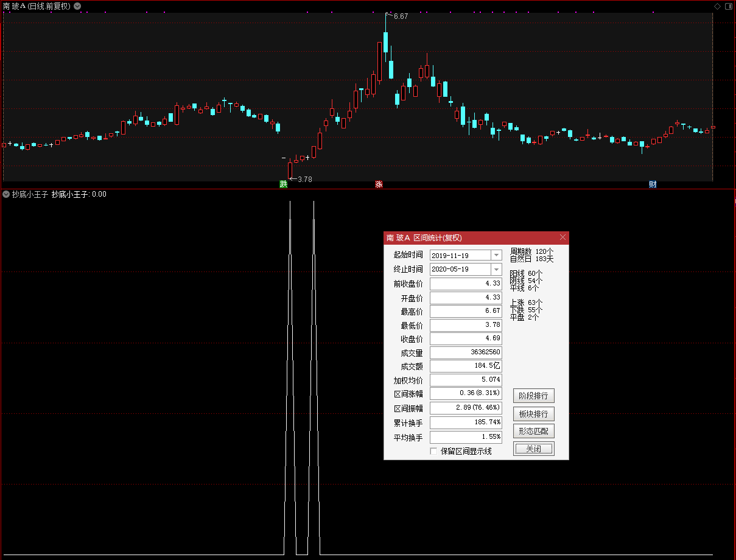The width and height of the screenshot is (736, 560).
Task: Click the 板块排行 button
Action: [534, 414]
